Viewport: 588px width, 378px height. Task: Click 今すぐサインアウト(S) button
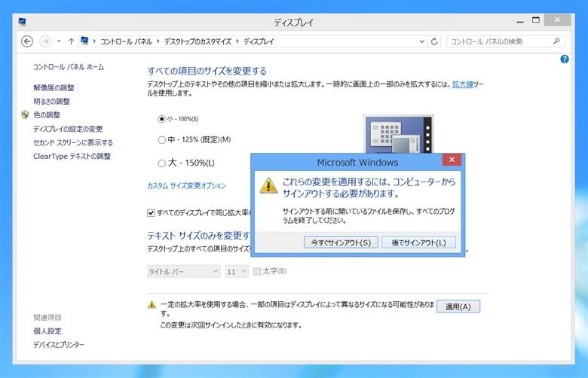(341, 242)
